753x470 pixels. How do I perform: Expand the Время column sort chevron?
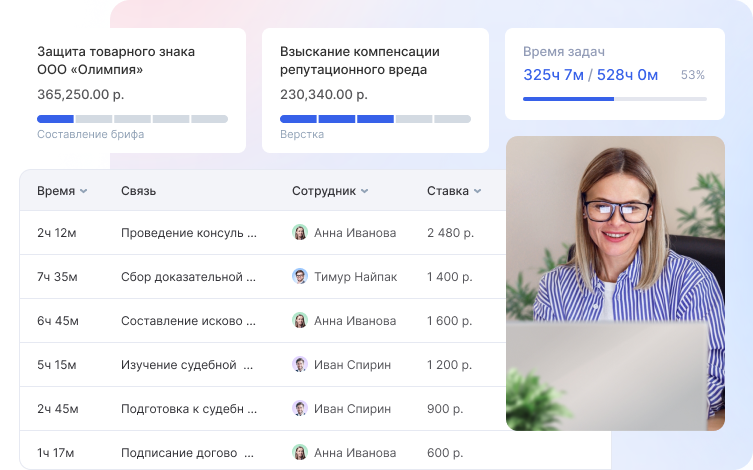pyautogui.click(x=84, y=191)
